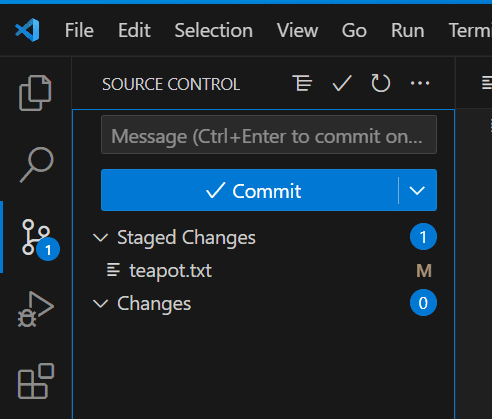492x419 pixels.
Task: Open the Run menu
Action: point(408,30)
